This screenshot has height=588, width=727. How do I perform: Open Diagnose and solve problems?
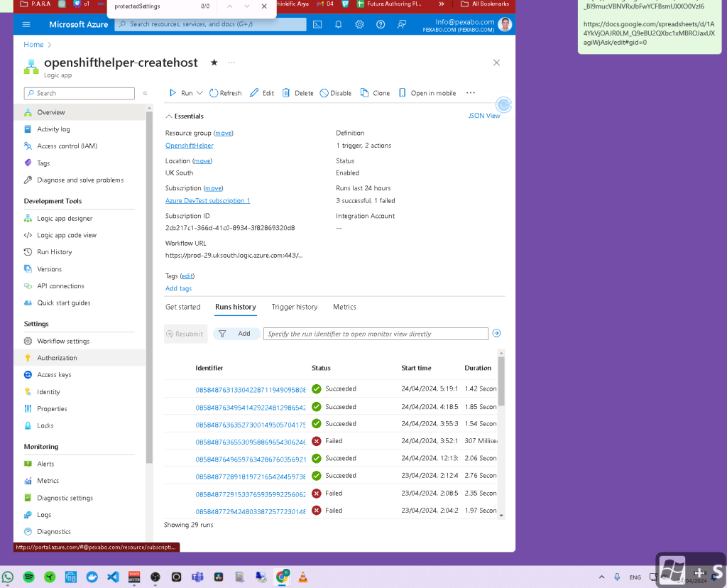[80, 180]
